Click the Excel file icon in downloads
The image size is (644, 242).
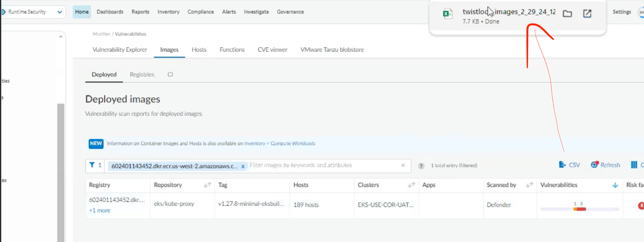pos(448,14)
